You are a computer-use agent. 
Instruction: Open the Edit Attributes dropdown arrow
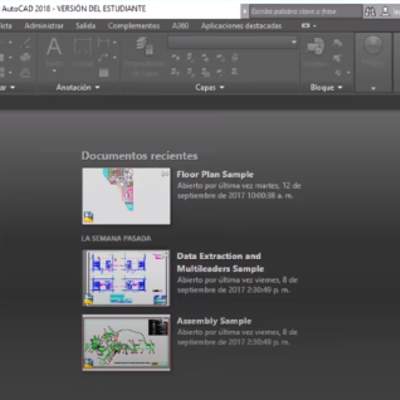(x=348, y=73)
